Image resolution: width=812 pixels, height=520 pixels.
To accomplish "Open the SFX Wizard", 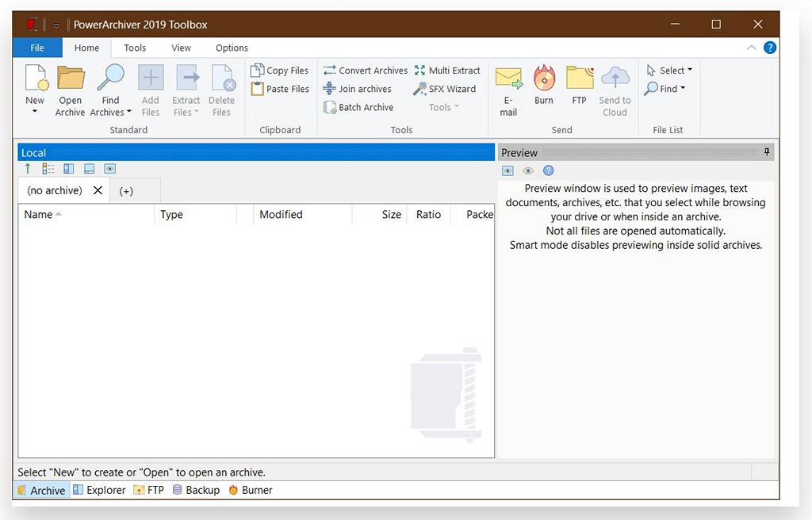I will pos(444,89).
